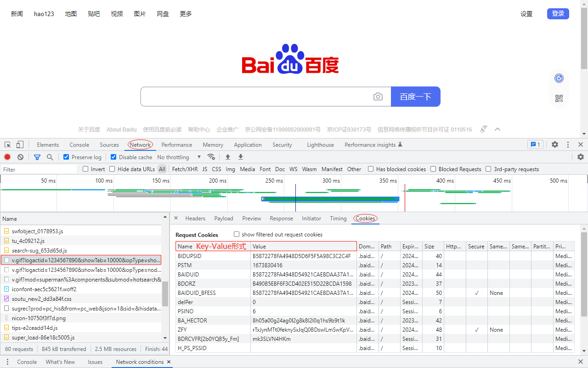Screen dimensions: 588x368
Task: Open network conditions wifi icon
Action: click(x=211, y=157)
